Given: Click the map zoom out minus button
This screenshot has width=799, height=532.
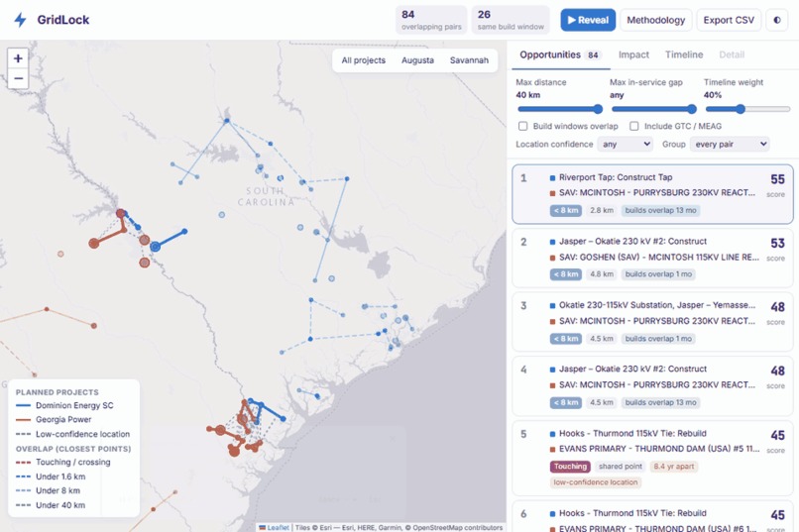Looking at the screenshot, I should (x=18, y=78).
